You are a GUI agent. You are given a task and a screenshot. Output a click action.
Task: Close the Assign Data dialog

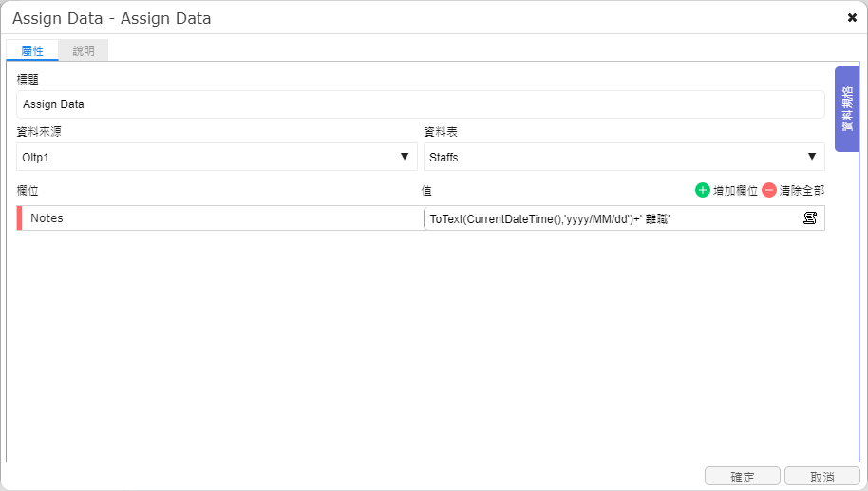point(852,18)
